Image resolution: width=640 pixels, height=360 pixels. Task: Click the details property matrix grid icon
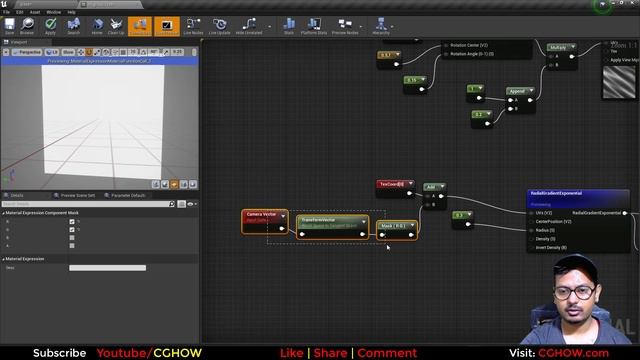click(x=182, y=204)
